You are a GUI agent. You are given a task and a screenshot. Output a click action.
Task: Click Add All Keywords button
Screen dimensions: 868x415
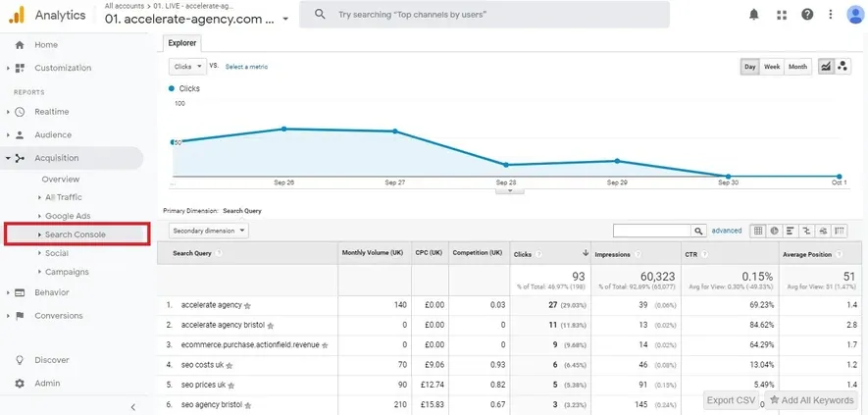tap(812, 400)
